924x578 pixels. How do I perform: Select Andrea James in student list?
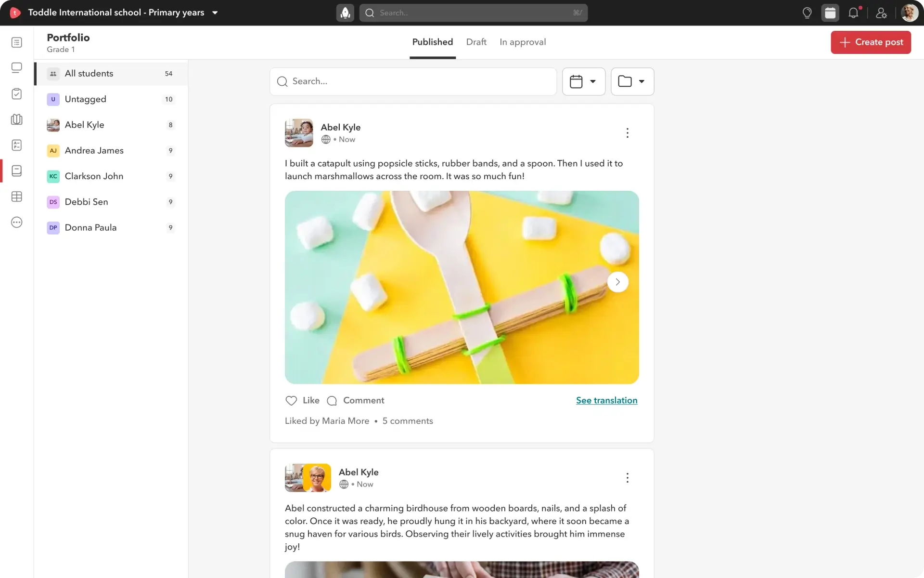tap(94, 150)
